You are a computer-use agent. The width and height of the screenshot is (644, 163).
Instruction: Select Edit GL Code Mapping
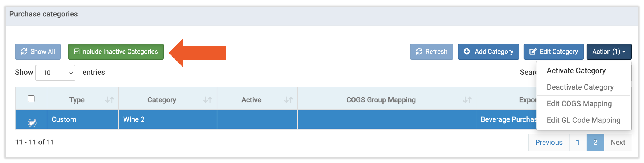(x=584, y=120)
